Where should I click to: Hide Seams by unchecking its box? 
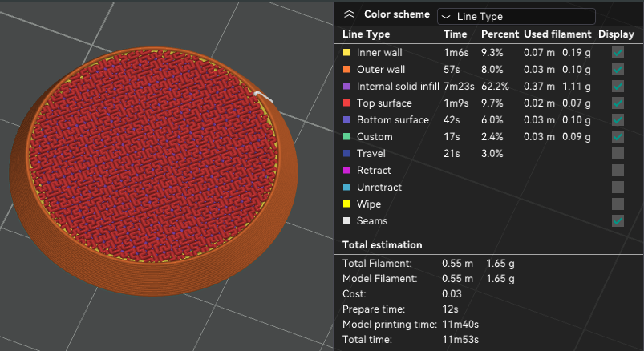[x=618, y=221]
